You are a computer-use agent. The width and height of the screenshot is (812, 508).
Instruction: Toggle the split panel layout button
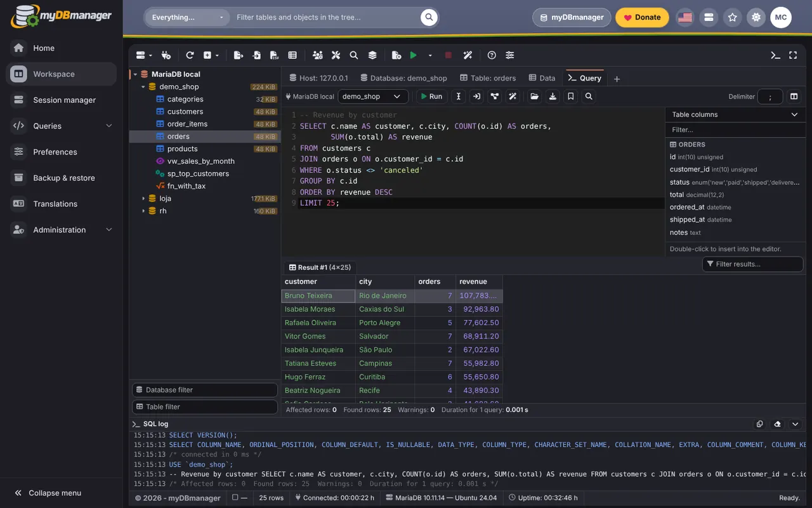click(x=794, y=97)
